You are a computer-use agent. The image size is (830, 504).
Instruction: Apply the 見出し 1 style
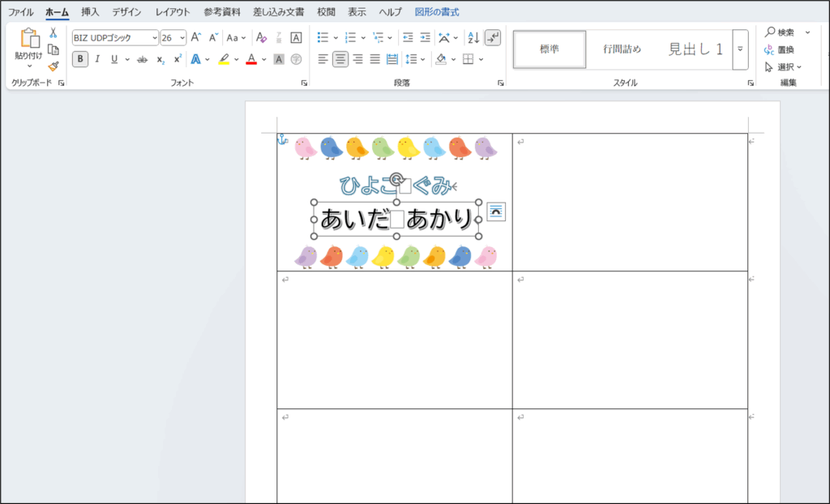point(695,49)
